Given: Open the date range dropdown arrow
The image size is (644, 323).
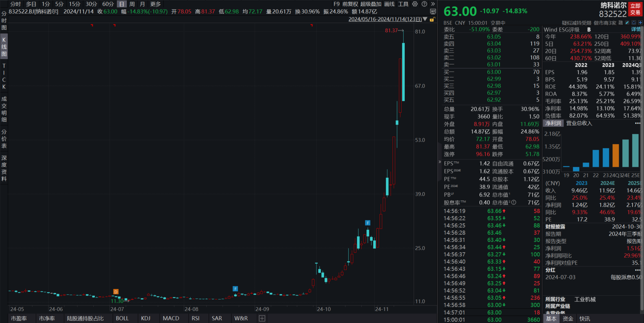Looking at the screenshot, I should click(425, 19).
